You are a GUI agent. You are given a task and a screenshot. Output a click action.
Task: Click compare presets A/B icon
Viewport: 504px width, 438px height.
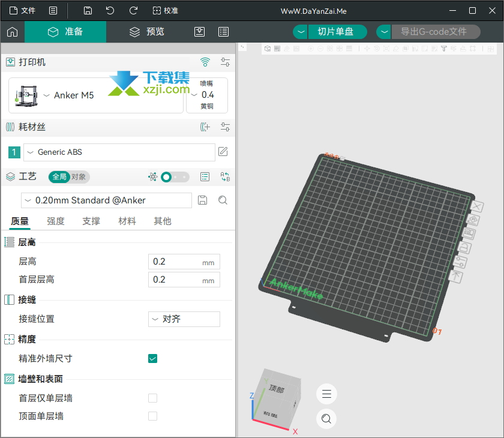(x=225, y=177)
